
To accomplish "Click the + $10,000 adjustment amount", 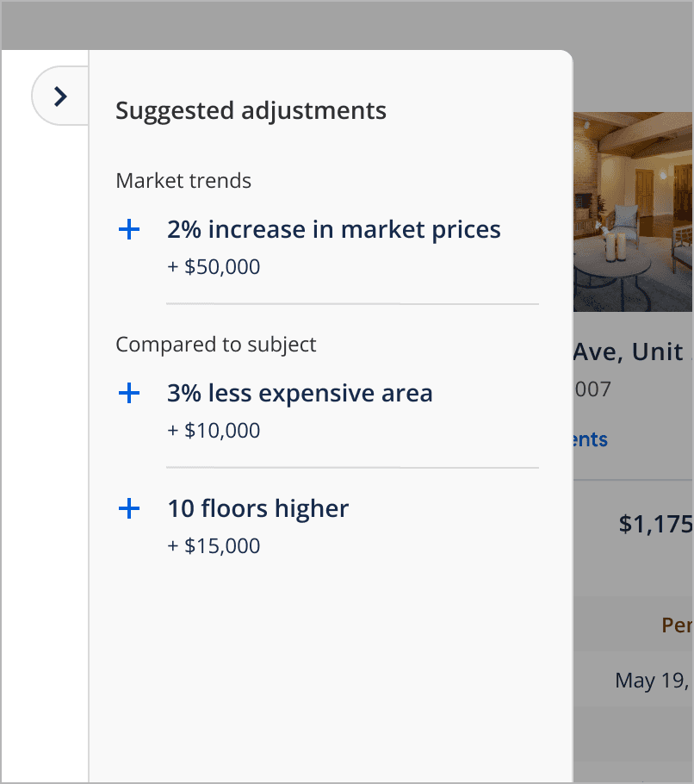I will [x=214, y=431].
